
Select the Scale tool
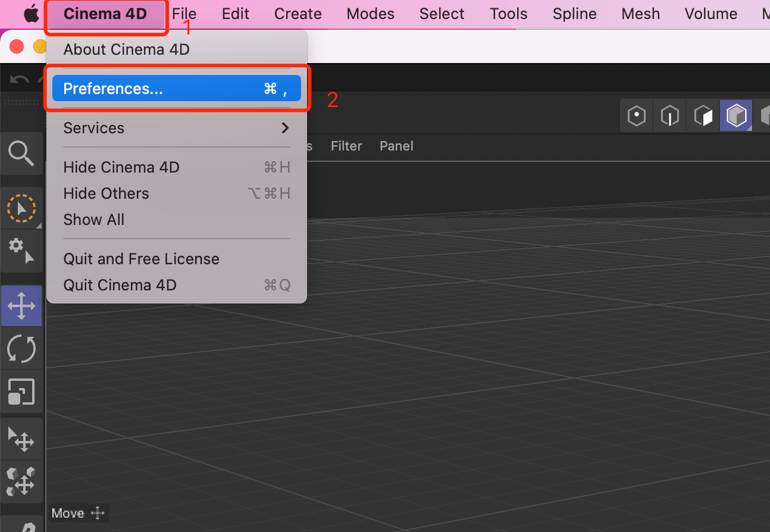coord(21,392)
